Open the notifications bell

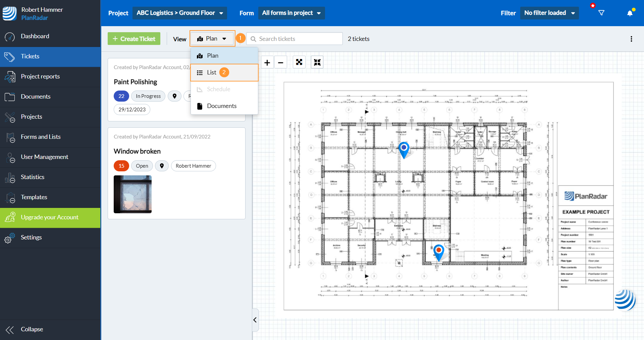pos(630,13)
